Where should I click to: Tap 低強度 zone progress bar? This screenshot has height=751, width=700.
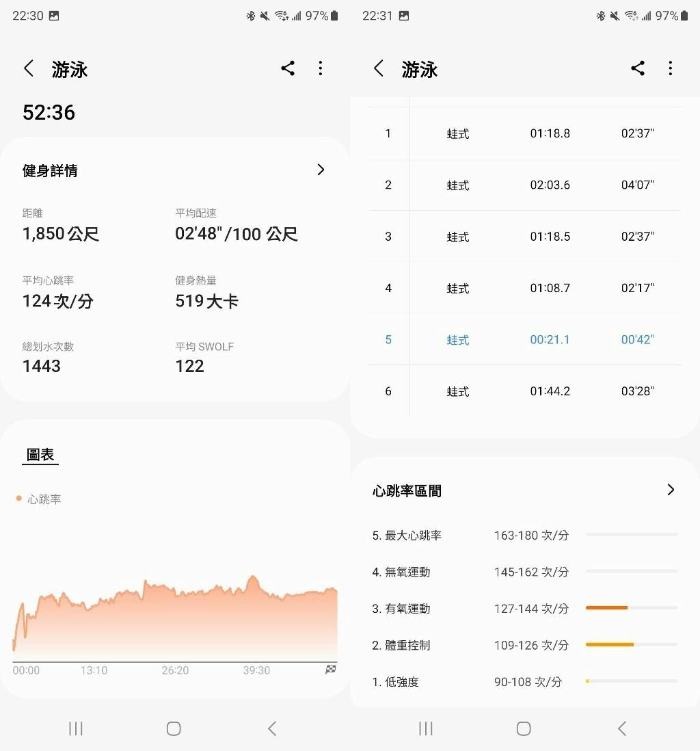pyautogui.click(x=632, y=681)
